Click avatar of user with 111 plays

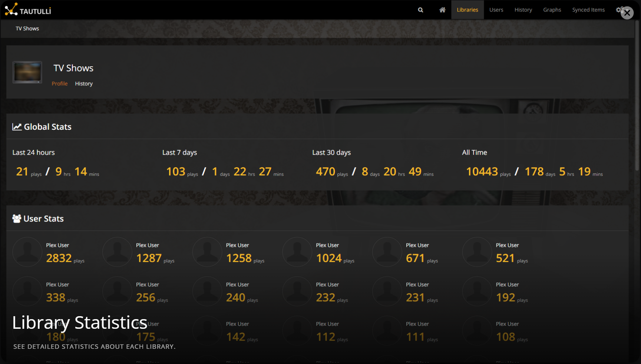coord(387,330)
